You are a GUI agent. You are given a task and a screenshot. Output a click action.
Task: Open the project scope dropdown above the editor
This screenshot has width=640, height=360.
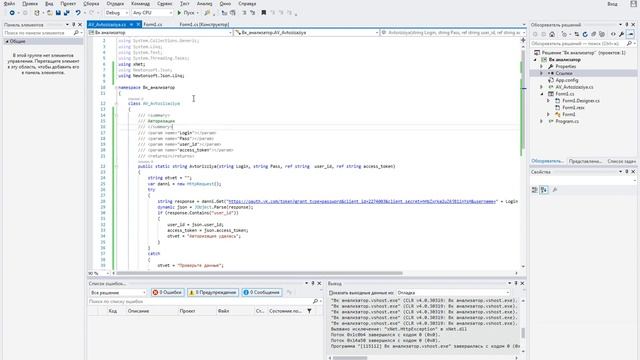(160, 33)
